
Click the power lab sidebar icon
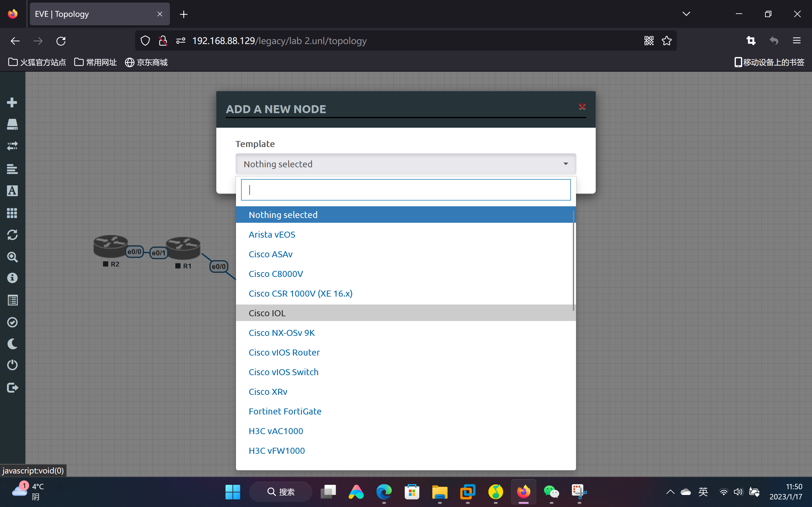(12, 365)
